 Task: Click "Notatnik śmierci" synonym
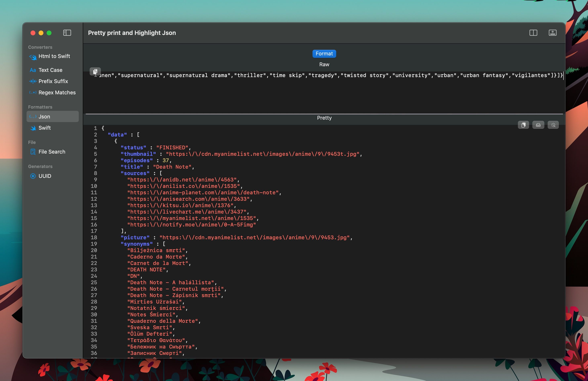coord(156,308)
